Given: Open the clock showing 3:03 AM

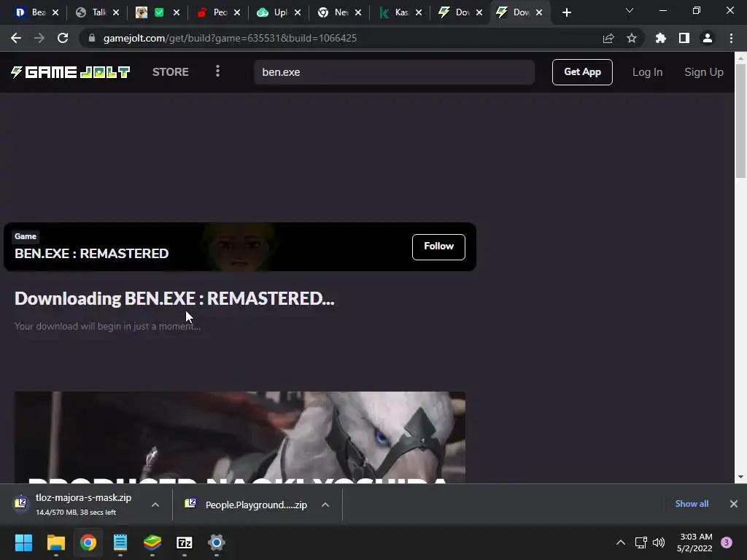Looking at the screenshot, I should click(694, 542).
